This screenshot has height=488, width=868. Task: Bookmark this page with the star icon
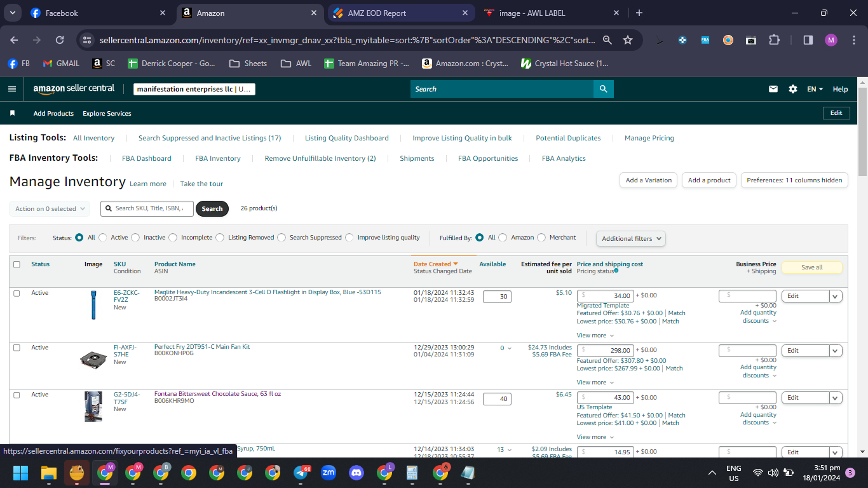coord(628,40)
